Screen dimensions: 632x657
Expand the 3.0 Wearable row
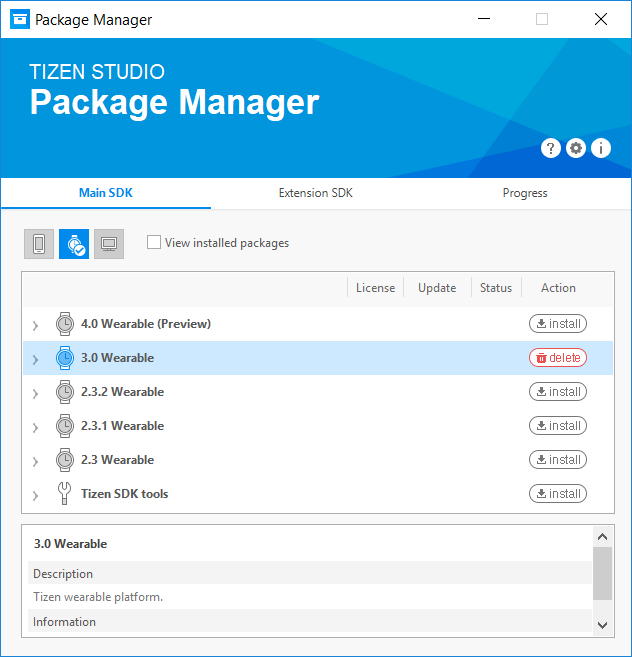[x=36, y=360]
